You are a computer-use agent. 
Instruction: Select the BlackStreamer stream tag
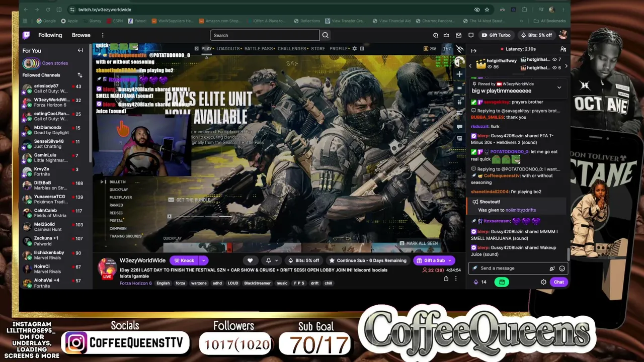pyautogui.click(x=257, y=283)
